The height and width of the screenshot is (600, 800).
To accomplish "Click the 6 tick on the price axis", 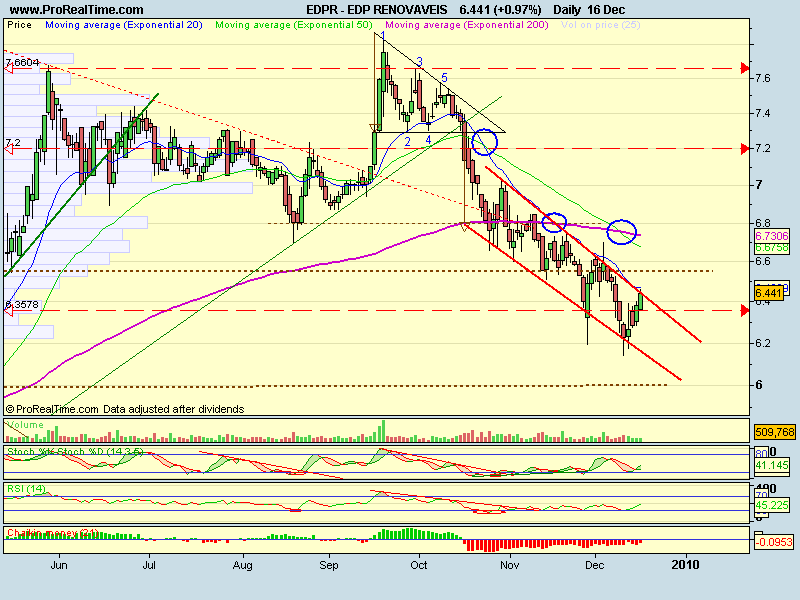I will [759, 385].
